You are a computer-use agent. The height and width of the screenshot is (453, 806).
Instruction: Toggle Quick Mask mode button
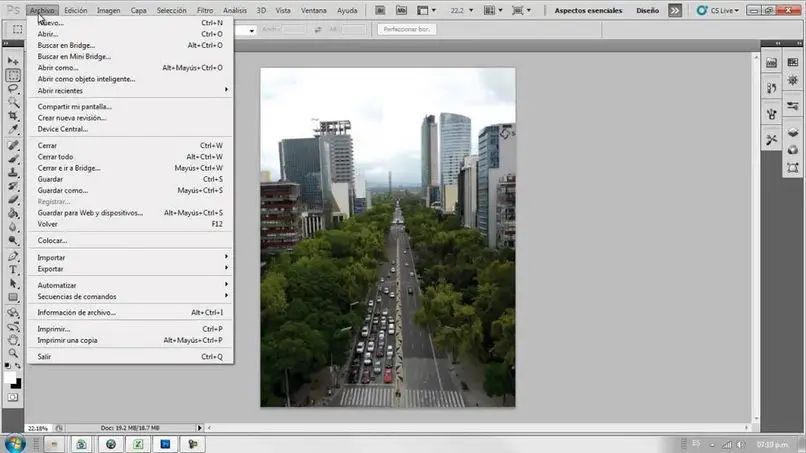14,398
